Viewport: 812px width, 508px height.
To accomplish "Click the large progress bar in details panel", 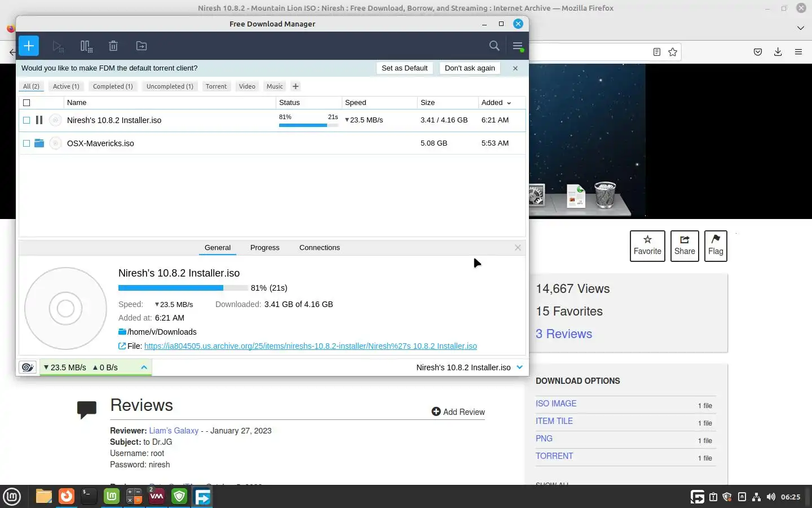I will point(183,288).
